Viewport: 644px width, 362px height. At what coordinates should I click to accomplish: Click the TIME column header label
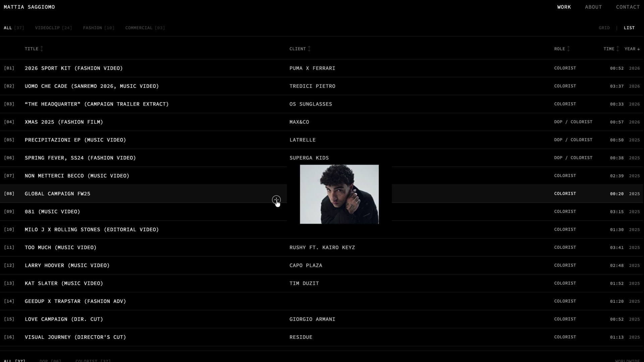pos(609,49)
